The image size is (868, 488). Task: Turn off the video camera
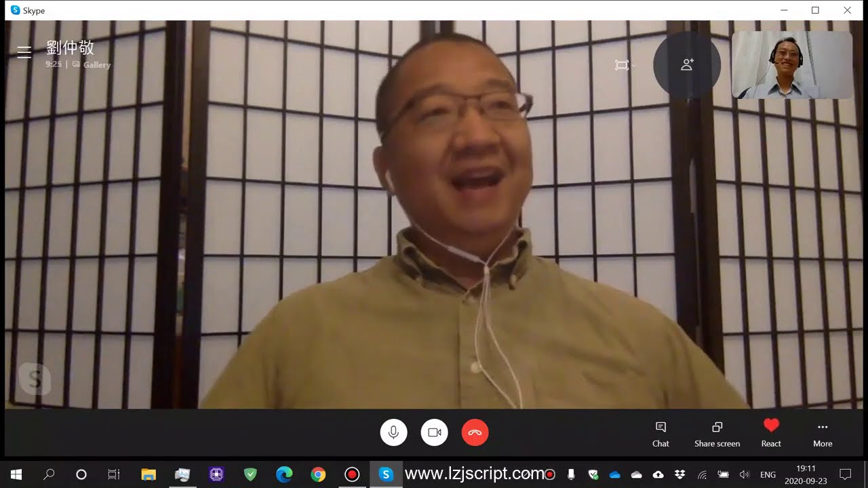pos(434,432)
